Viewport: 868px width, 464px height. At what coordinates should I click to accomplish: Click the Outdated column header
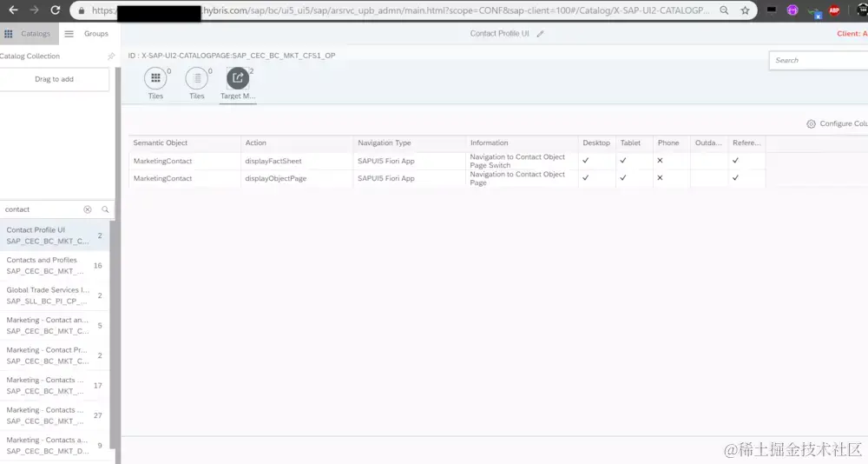coord(709,143)
